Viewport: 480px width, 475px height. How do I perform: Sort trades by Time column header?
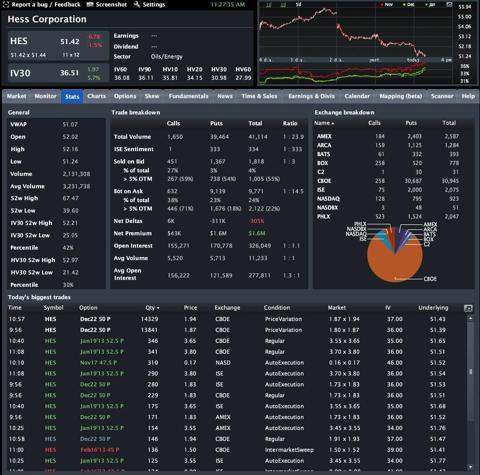[x=15, y=308]
